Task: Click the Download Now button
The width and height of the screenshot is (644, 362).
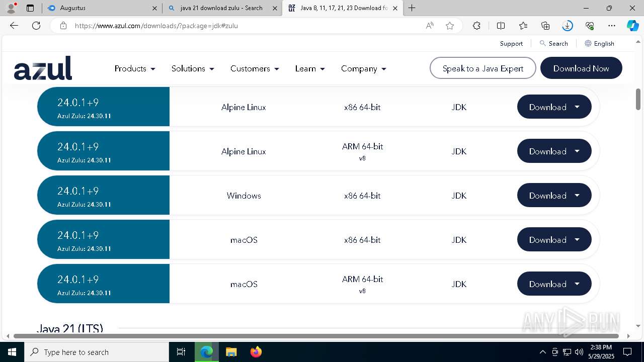Action: coord(581,68)
